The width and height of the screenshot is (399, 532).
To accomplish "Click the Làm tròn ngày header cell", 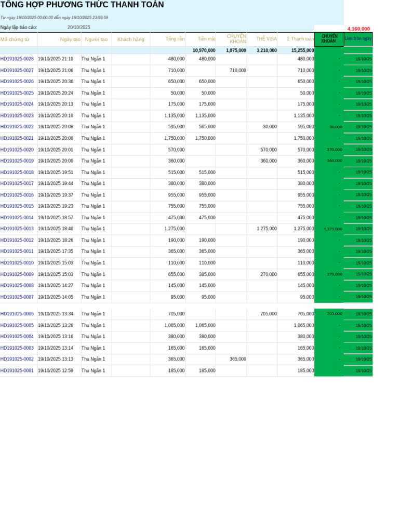I will pyautogui.click(x=358, y=38).
